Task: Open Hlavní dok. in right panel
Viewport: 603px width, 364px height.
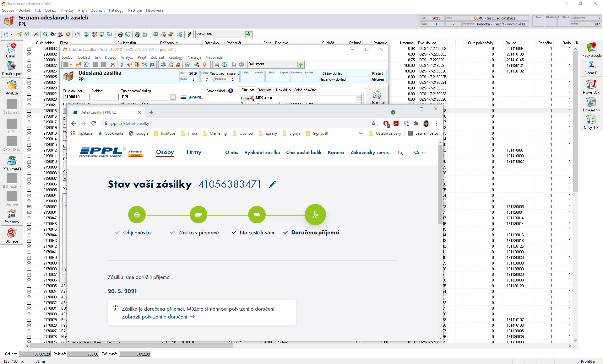Action: coord(591,87)
